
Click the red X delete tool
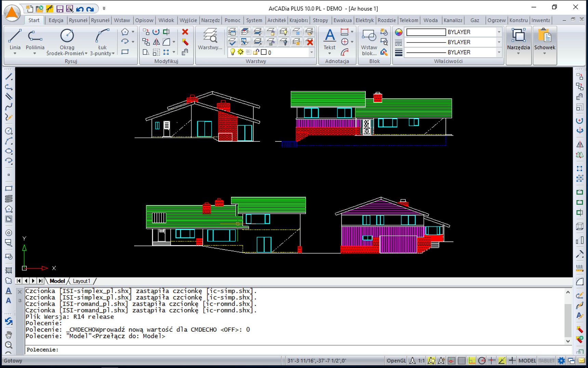click(x=185, y=32)
